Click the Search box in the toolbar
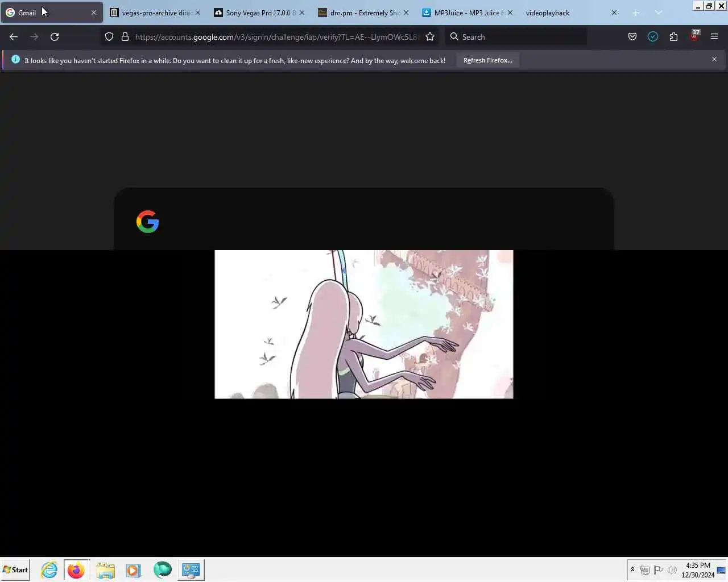The image size is (728, 582). point(516,36)
